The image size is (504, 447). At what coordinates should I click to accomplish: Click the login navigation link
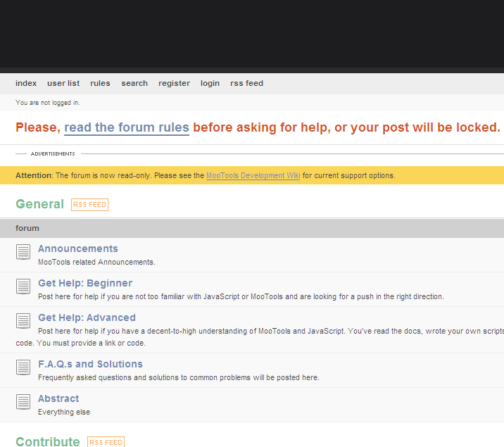coord(210,83)
